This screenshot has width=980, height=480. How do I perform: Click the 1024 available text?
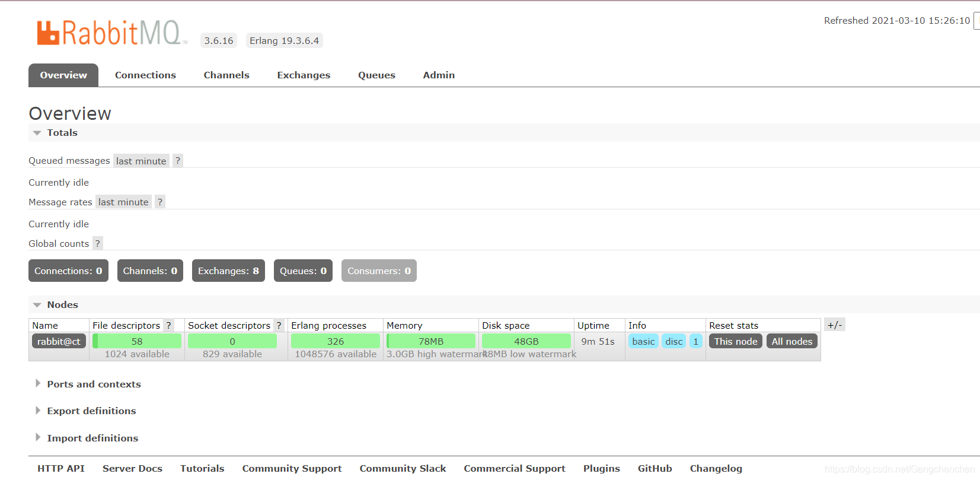(x=137, y=354)
